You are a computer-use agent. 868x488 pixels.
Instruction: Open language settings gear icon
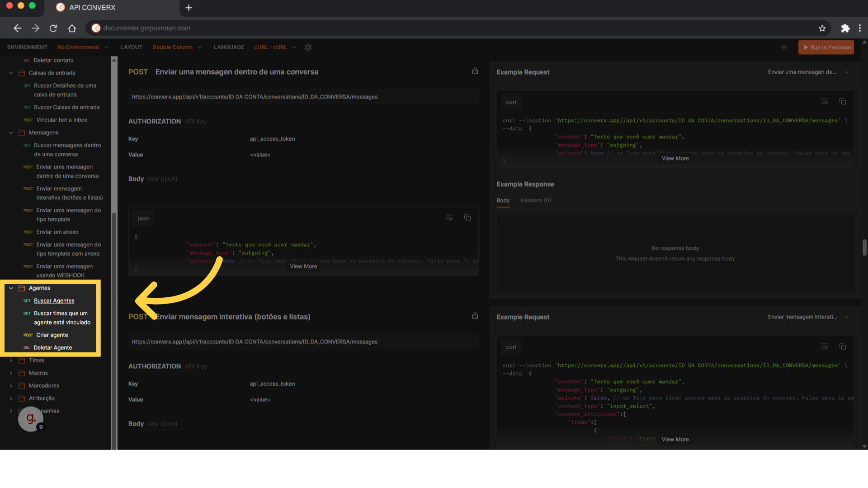coord(308,47)
